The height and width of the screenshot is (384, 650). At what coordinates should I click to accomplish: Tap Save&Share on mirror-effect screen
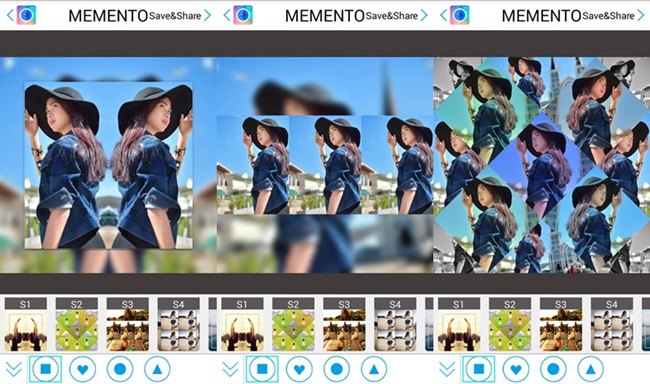tap(175, 16)
